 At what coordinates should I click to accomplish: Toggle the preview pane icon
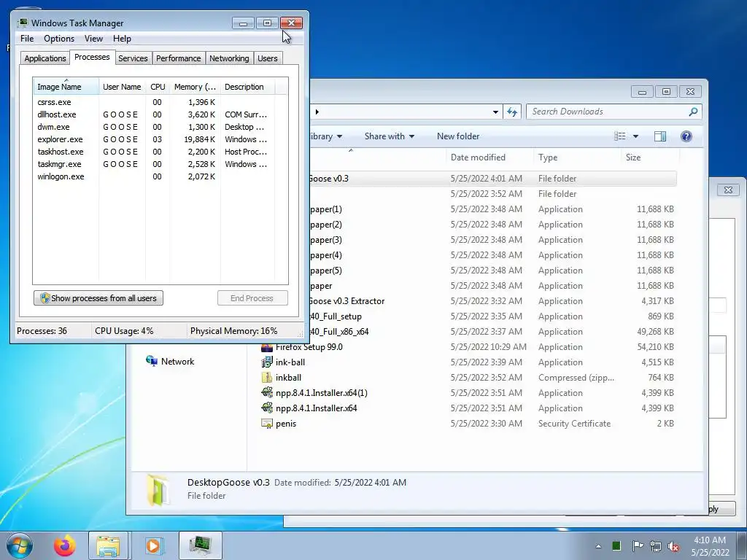tap(660, 136)
